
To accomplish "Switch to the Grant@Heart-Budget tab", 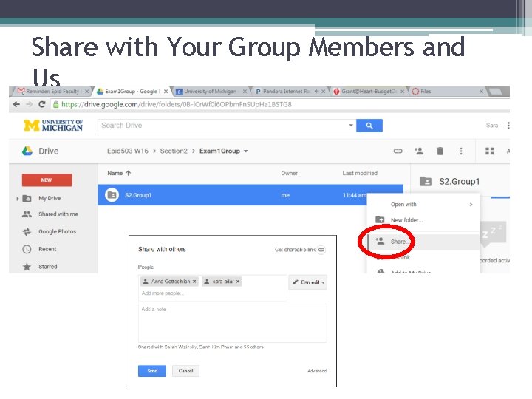I will (x=369, y=92).
